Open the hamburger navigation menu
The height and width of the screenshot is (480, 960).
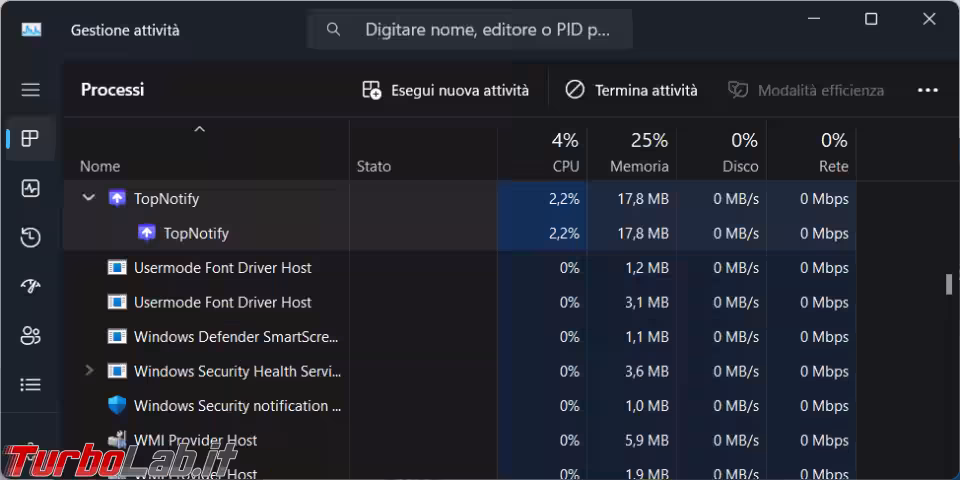[30, 90]
